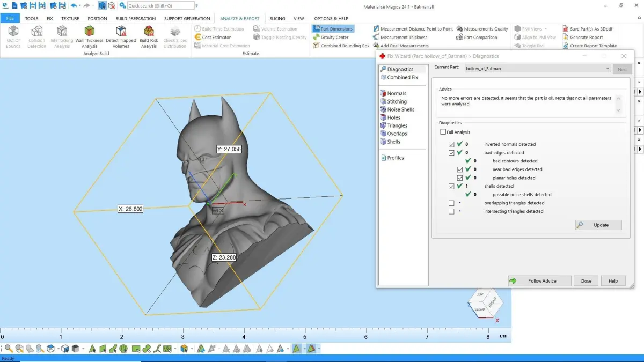This screenshot has width=644, height=362.
Task: Click the view orientation cube
Action: [x=485, y=303]
